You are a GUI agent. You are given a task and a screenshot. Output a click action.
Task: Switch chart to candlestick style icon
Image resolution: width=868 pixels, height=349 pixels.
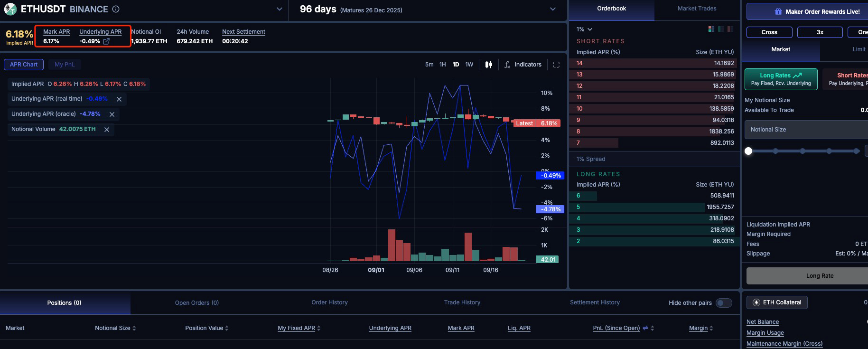(489, 65)
